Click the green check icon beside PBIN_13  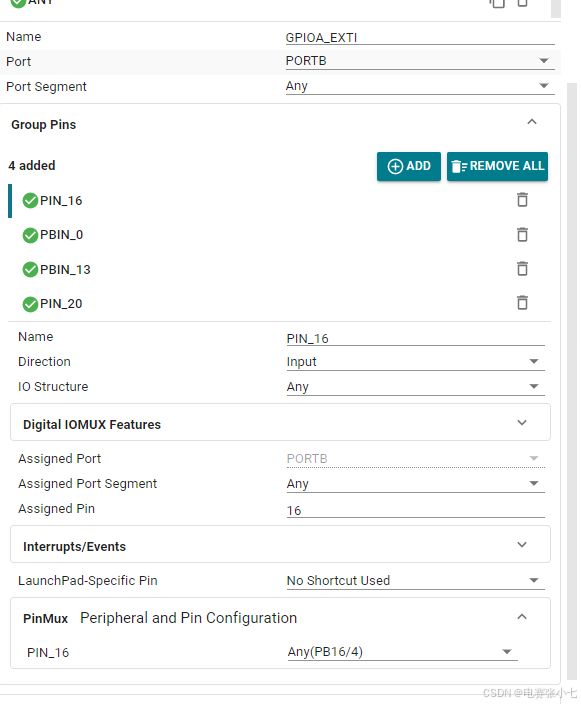pyautogui.click(x=30, y=269)
